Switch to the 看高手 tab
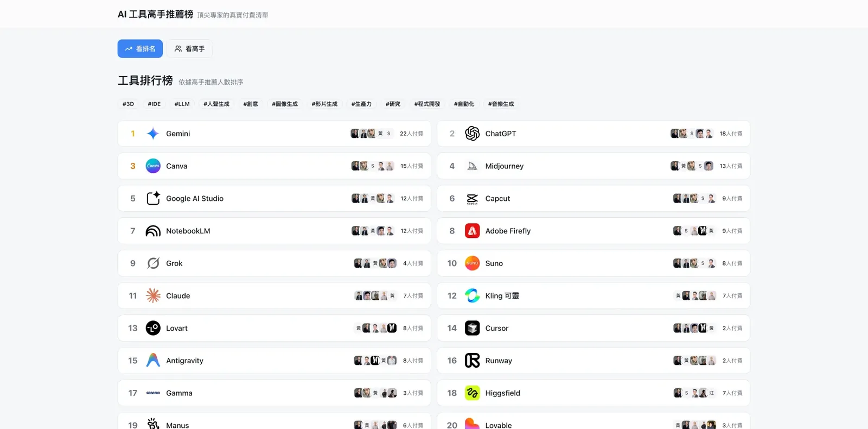The width and height of the screenshot is (868, 429). 189,49
